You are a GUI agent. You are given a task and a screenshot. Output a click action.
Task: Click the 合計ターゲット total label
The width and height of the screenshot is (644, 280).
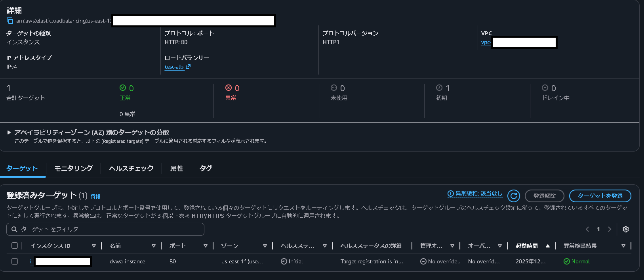[26, 98]
